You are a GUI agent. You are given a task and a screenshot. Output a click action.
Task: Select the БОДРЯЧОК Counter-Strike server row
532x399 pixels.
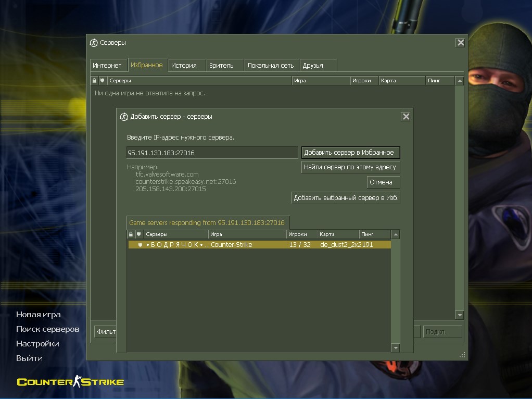coord(260,244)
